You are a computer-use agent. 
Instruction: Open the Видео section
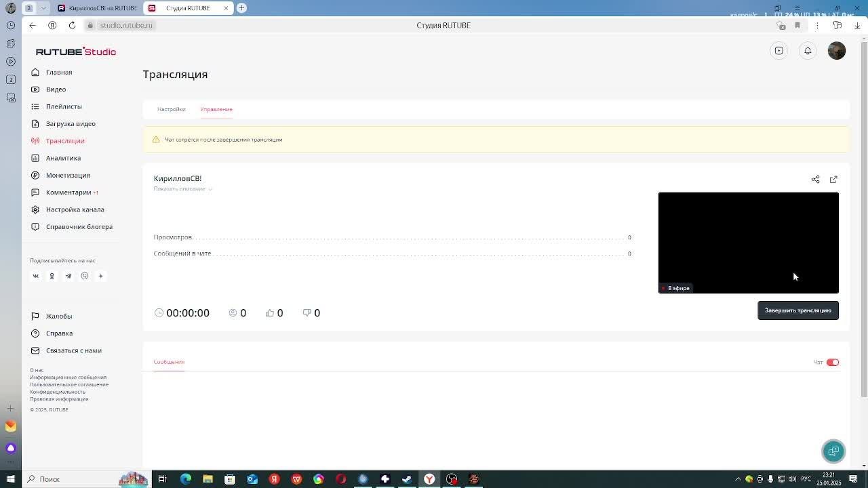(56, 89)
